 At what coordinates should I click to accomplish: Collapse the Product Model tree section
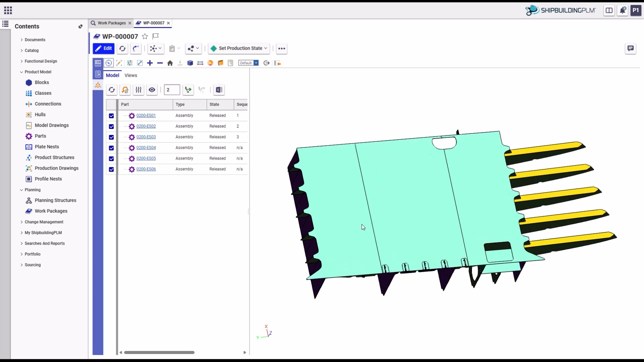pos(22,72)
